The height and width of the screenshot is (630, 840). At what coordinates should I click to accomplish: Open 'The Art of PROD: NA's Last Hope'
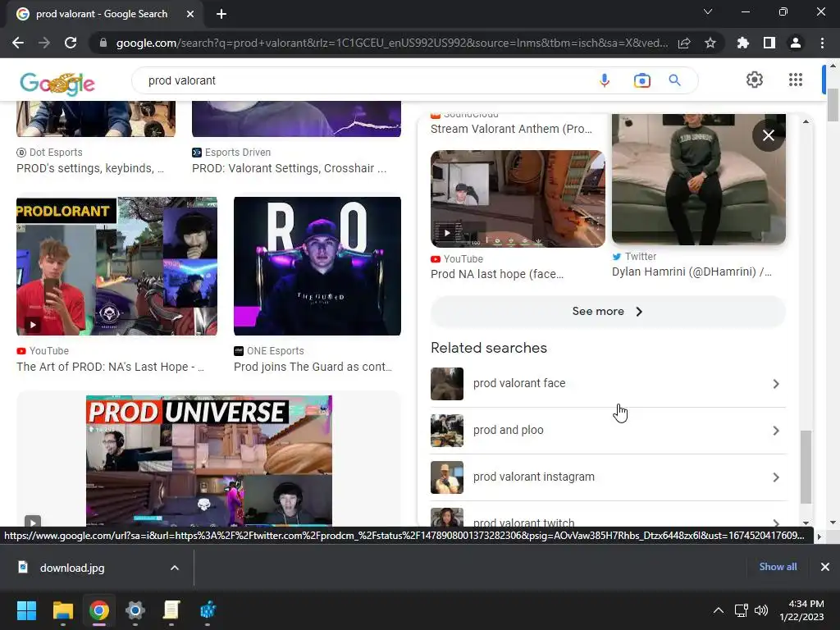click(x=110, y=367)
